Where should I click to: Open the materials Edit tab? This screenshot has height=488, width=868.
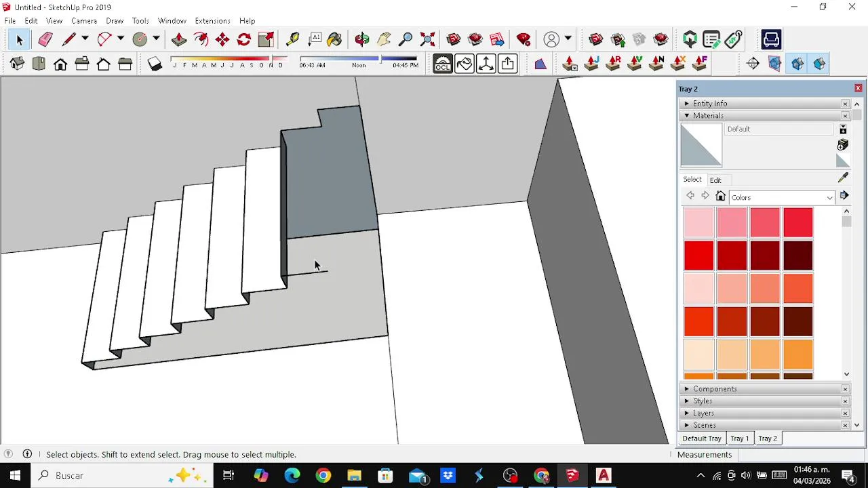tap(715, 180)
